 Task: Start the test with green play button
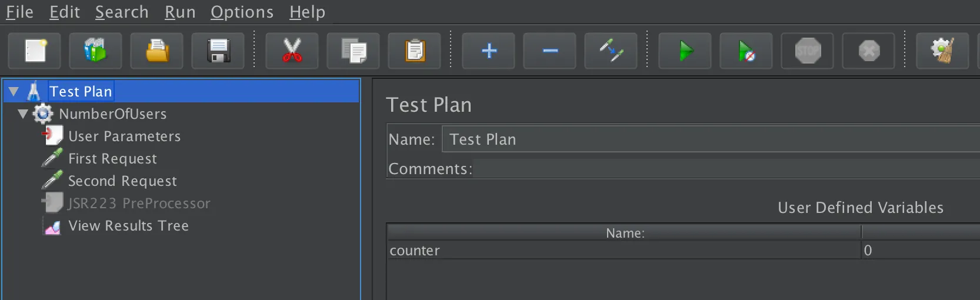[x=685, y=51]
